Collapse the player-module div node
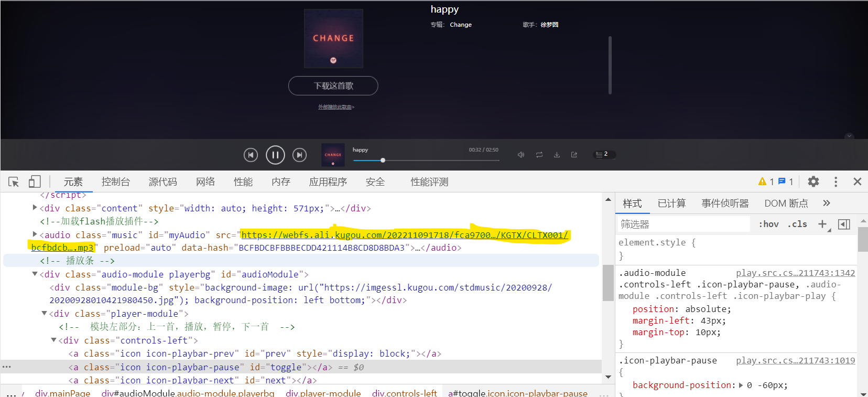Screen dimensions: 868x397 click(x=45, y=313)
